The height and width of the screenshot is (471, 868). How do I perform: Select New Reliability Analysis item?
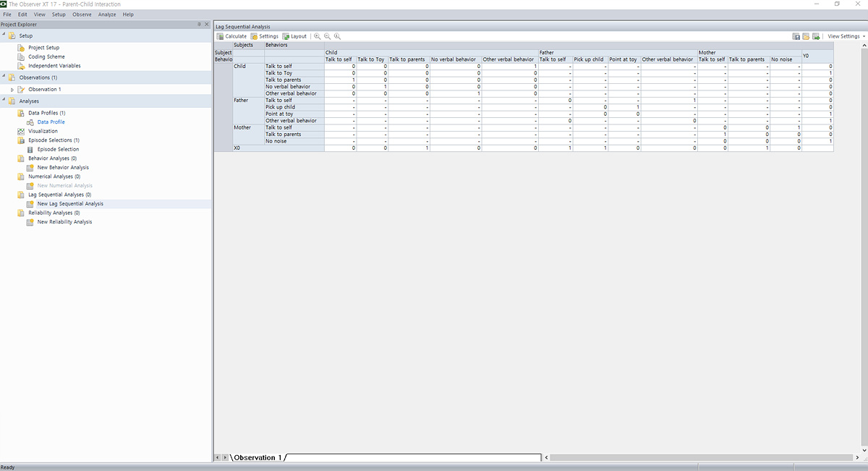point(64,222)
